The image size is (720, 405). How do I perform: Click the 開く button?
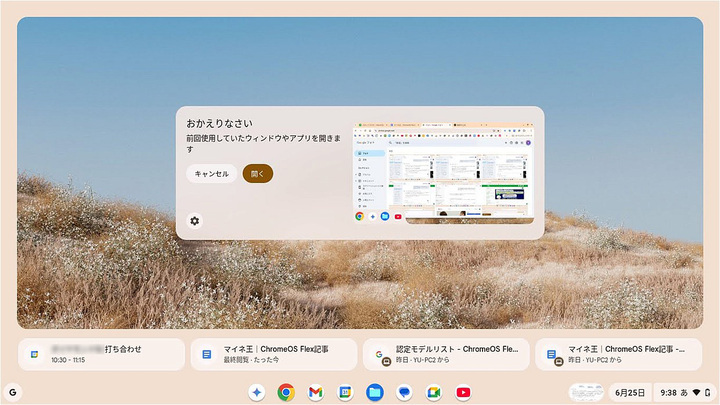(258, 174)
